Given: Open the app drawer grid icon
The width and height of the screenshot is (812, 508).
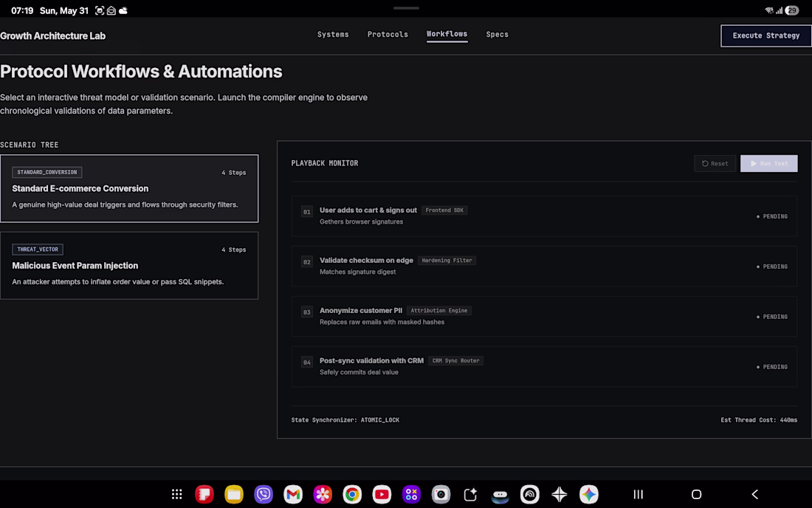Looking at the screenshot, I should 176,495.
